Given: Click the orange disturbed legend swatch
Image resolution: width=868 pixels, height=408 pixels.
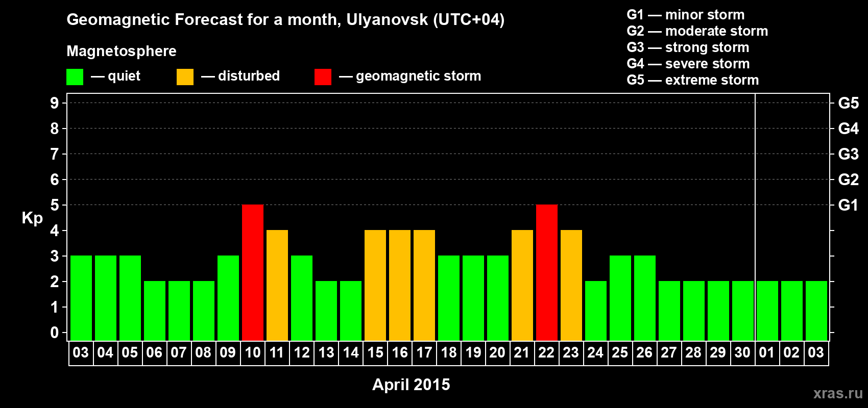Looking at the screenshot, I should point(185,77).
